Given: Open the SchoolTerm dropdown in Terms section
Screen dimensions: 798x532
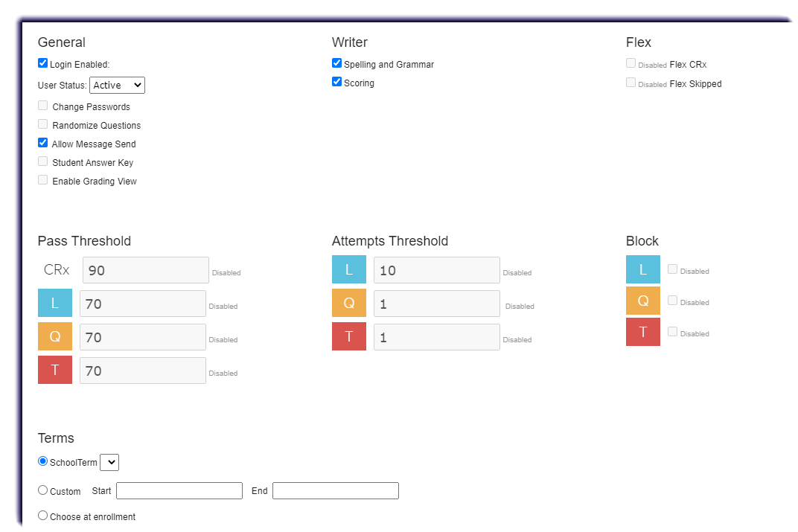Looking at the screenshot, I should point(109,462).
